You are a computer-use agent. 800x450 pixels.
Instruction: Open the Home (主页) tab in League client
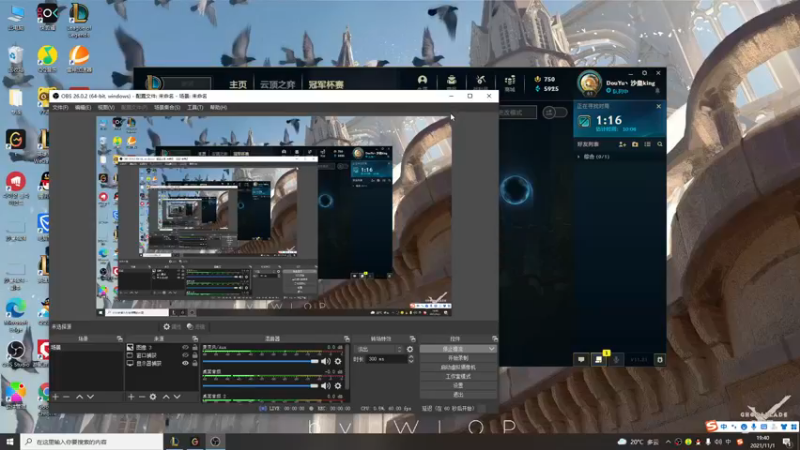[x=238, y=84]
